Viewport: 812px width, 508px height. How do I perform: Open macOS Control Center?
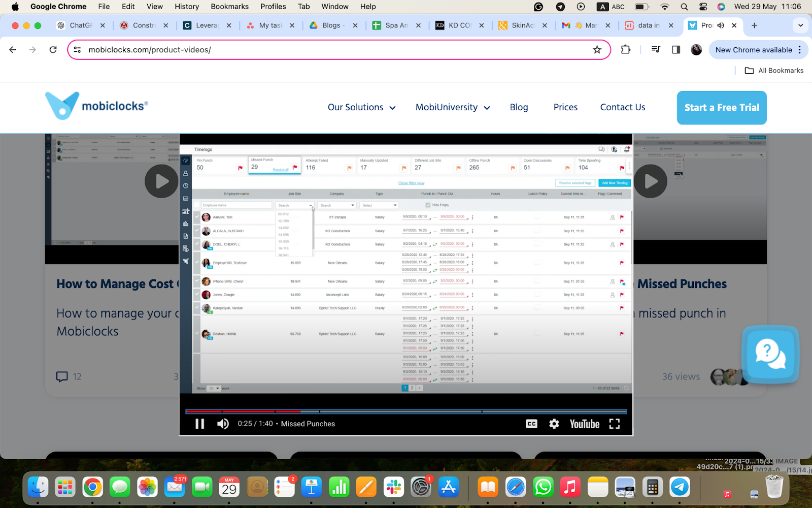point(703,7)
